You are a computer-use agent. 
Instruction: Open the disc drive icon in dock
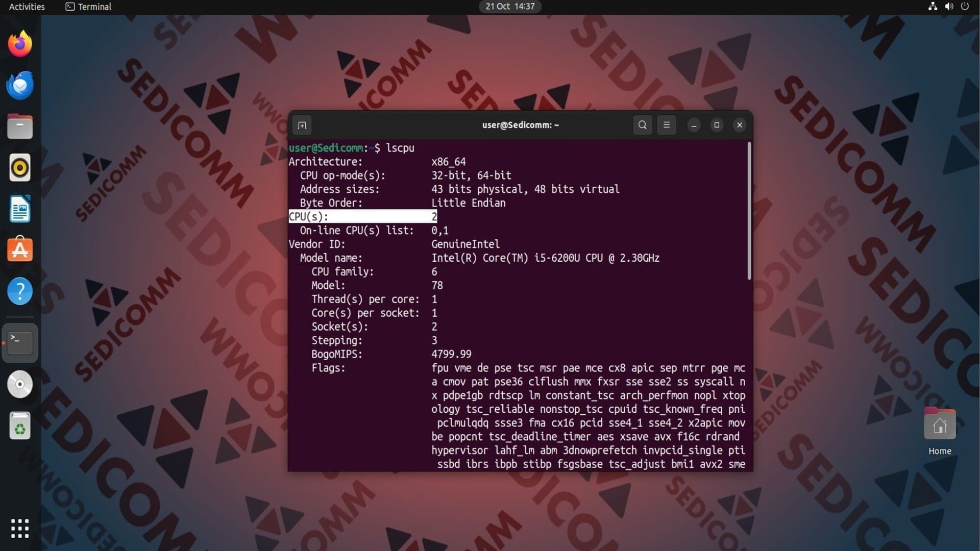[x=20, y=384]
